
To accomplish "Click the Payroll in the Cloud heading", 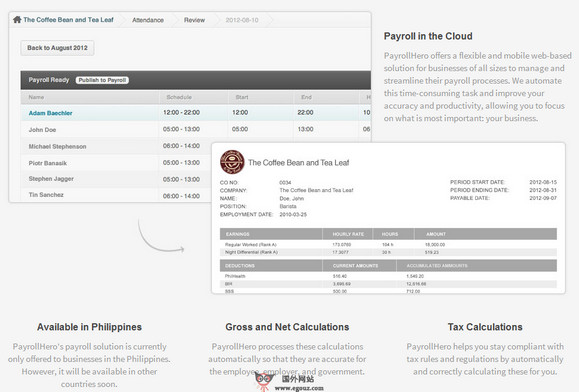I will [428, 36].
